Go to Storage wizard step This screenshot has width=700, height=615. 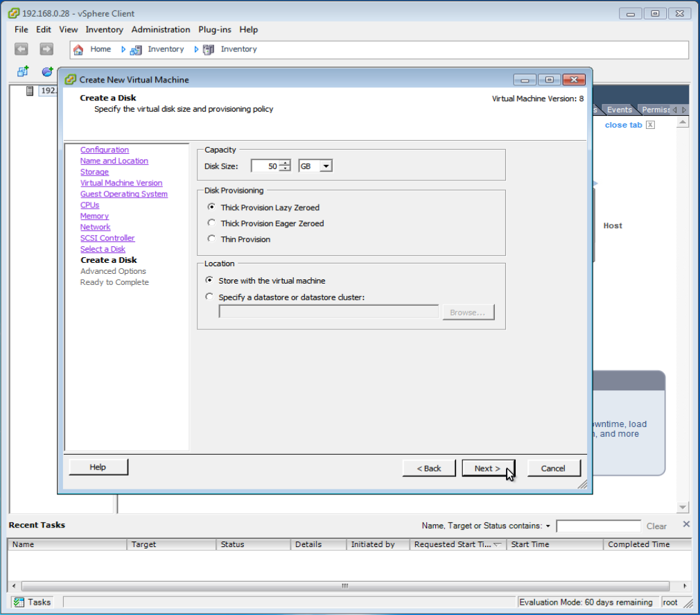(95, 172)
